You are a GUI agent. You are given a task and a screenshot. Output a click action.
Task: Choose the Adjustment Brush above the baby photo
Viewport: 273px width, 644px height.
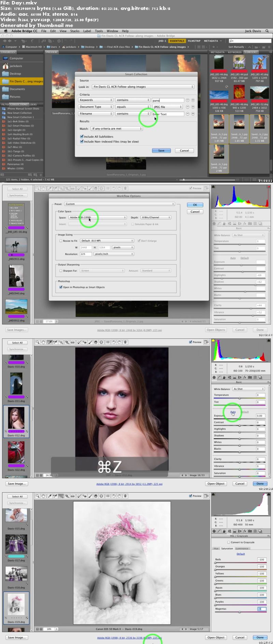[90, 496]
